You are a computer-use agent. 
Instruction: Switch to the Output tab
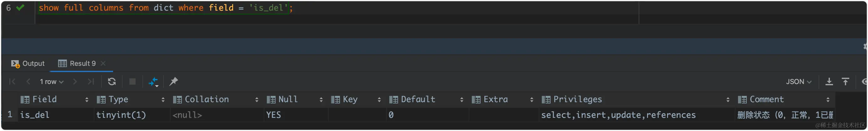pos(28,64)
